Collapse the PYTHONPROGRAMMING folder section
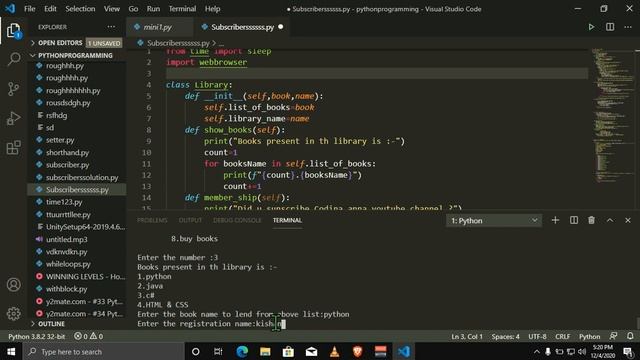 76,55
